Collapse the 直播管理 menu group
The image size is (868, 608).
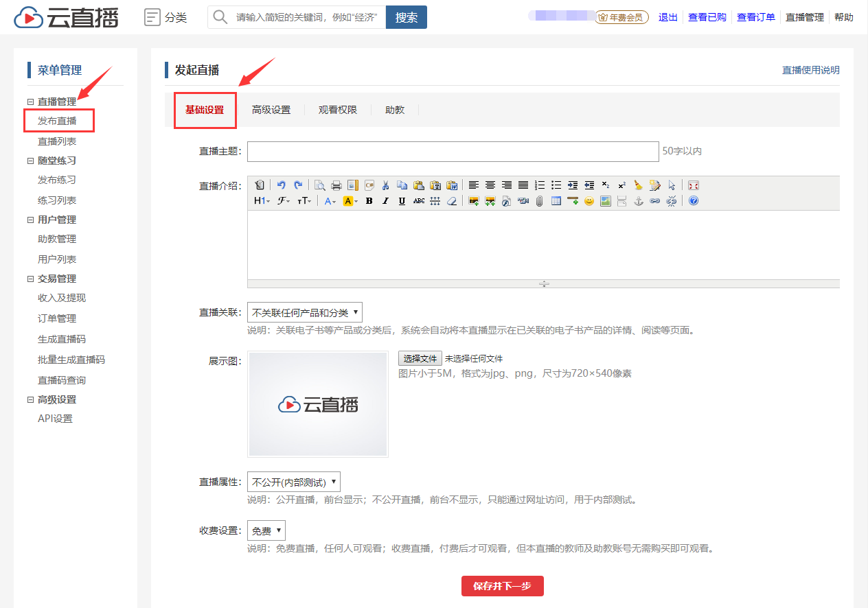point(30,102)
